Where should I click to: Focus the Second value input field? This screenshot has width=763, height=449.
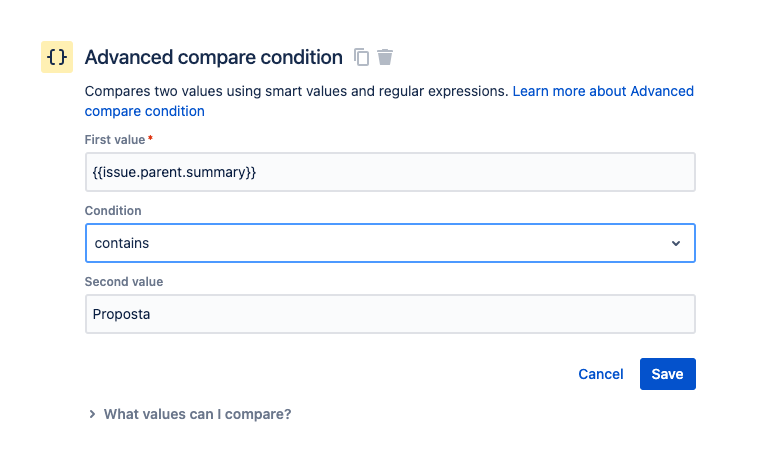click(390, 314)
